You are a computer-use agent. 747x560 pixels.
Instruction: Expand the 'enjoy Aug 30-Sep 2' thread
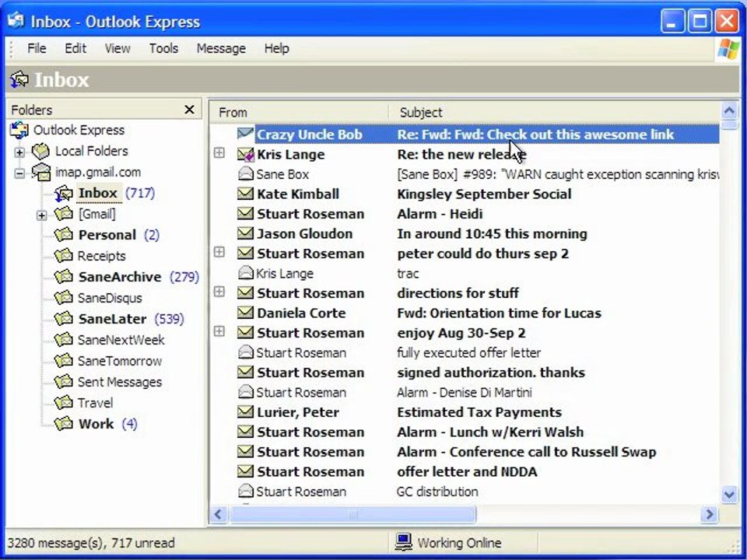tap(219, 331)
